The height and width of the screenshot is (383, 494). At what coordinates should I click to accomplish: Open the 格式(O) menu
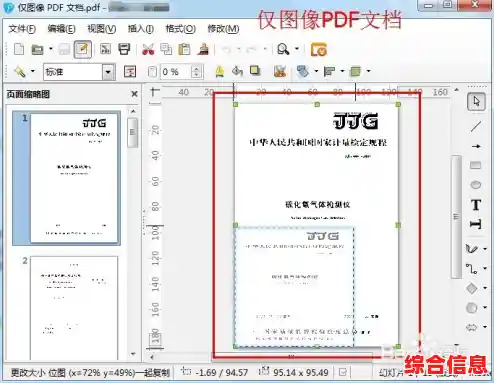coord(180,29)
